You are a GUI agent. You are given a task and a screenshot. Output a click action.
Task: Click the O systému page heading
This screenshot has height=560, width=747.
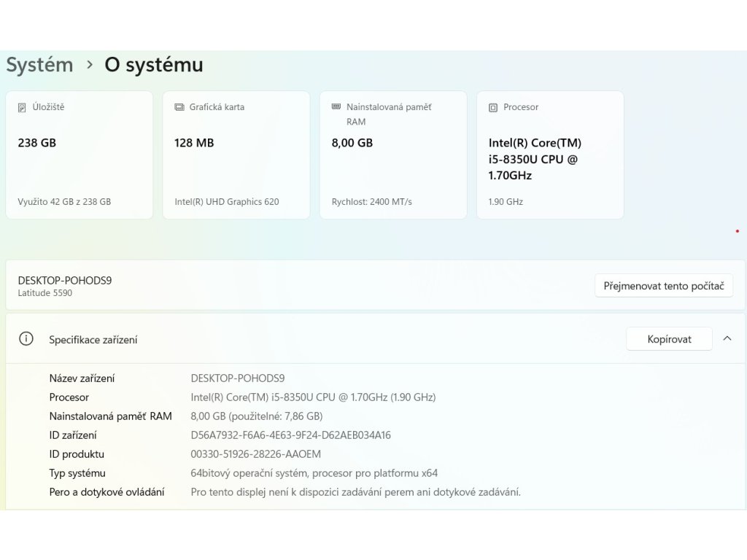tap(154, 65)
